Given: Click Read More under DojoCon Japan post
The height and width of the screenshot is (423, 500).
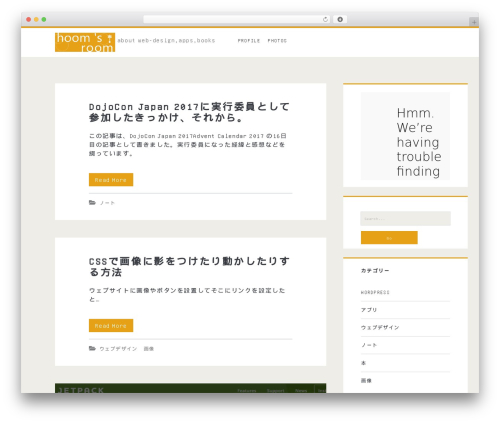Looking at the screenshot, I should click(111, 180).
